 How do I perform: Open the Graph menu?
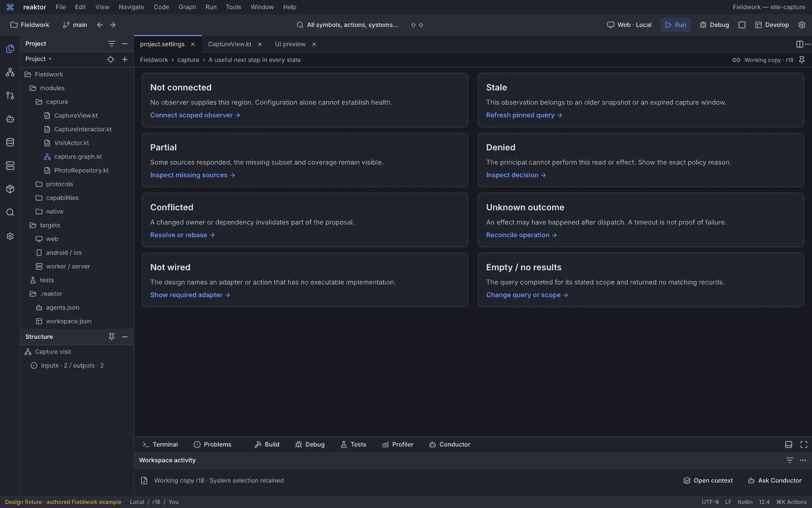tap(187, 7)
